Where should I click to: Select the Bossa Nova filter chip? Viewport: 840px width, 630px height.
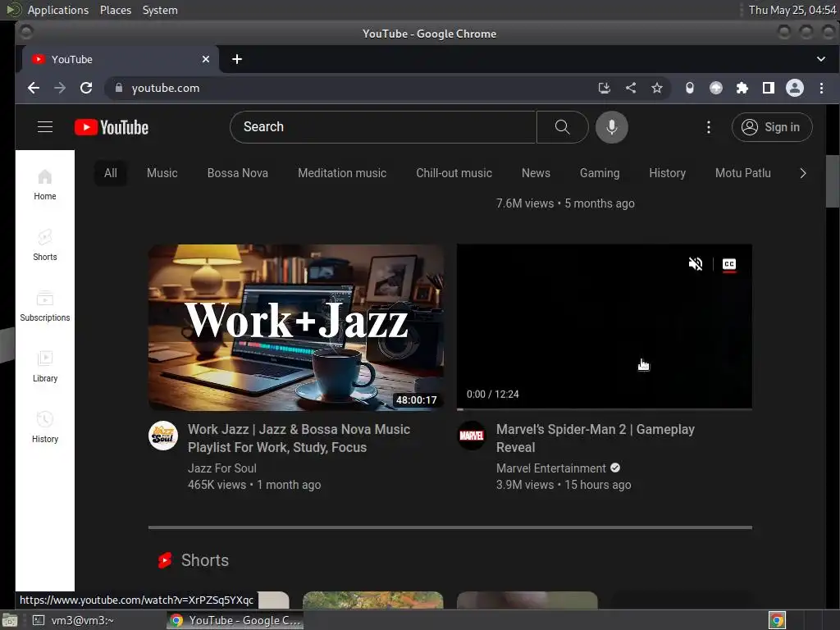pos(237,173)
